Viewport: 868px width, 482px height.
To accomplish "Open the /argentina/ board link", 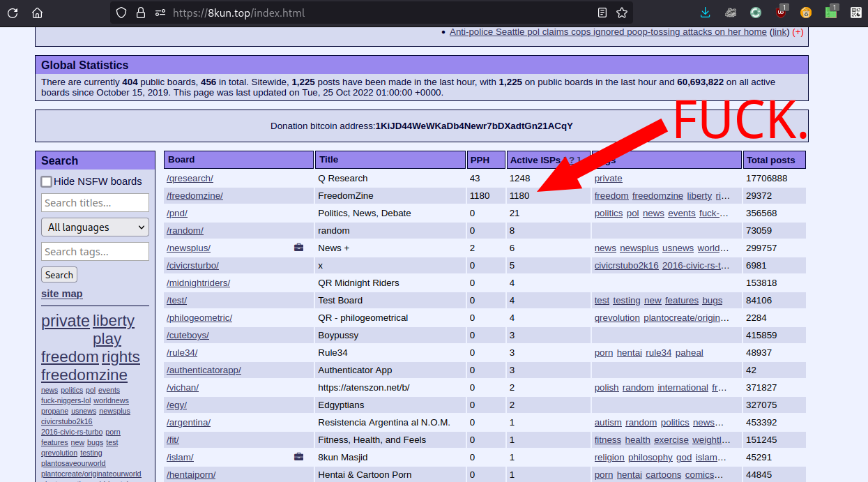I will point(188,423).
